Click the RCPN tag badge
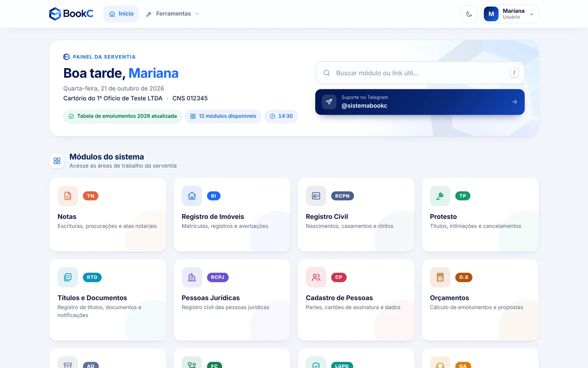588x368 pixels. [342, 196]
